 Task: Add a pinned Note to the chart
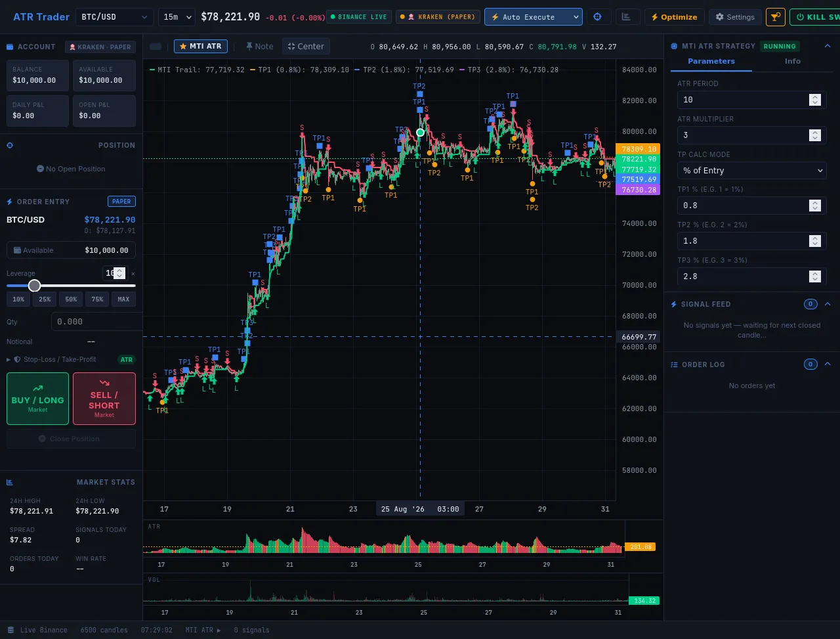click(259, 46)
